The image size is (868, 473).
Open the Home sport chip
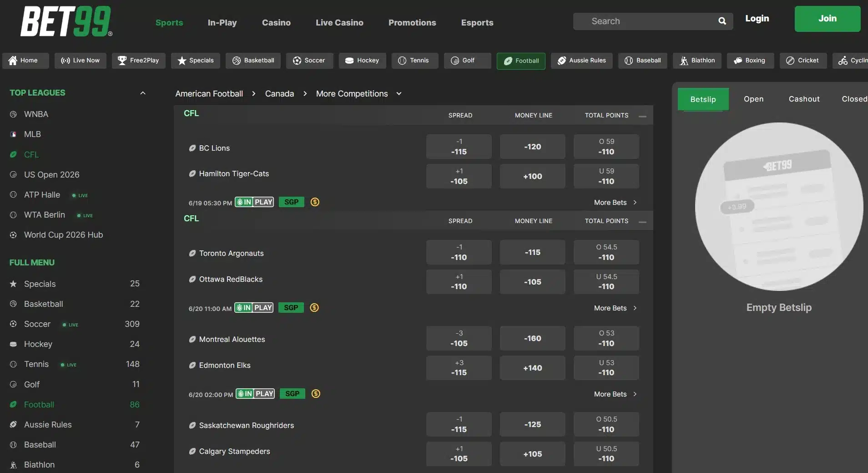(x=25, y=61)
